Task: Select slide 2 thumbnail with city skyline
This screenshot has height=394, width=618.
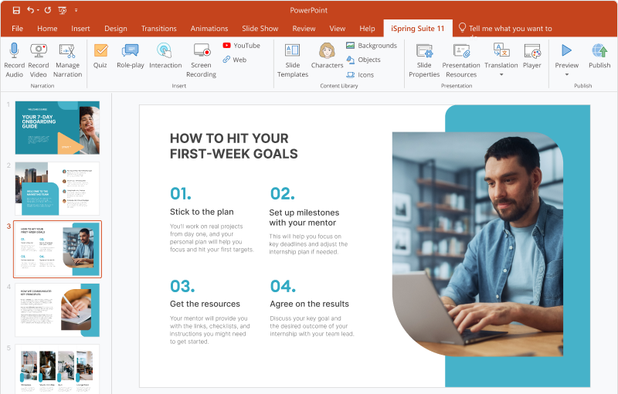Action: click(58, 188)
